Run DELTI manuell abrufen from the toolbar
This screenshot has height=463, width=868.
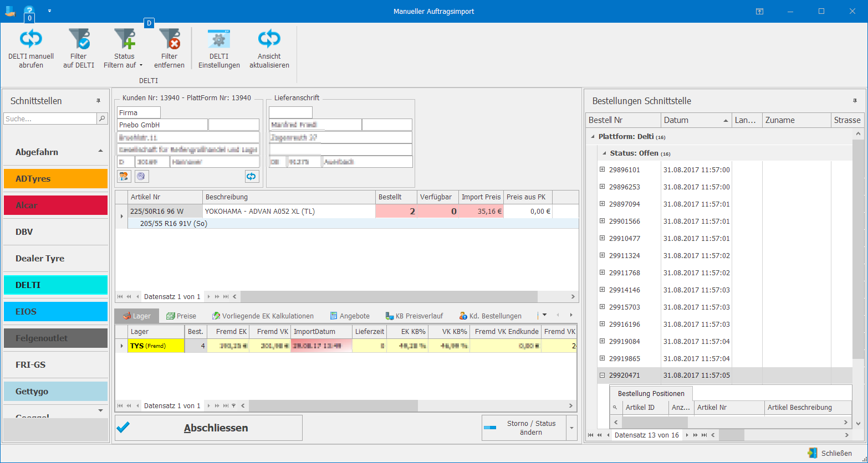[x=31, y=49]
